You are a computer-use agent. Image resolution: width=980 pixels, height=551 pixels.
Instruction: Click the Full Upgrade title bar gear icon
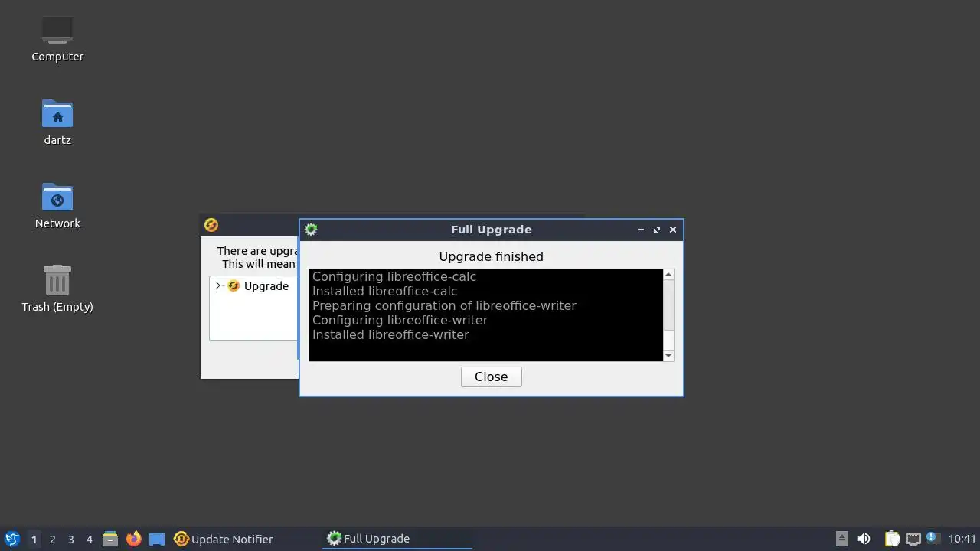(311, 230)
